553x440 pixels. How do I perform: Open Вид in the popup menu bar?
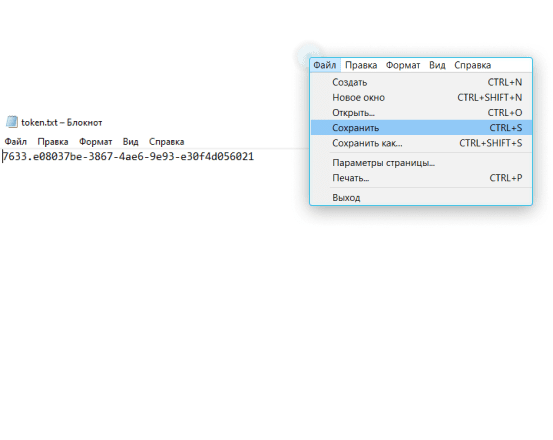437,65
